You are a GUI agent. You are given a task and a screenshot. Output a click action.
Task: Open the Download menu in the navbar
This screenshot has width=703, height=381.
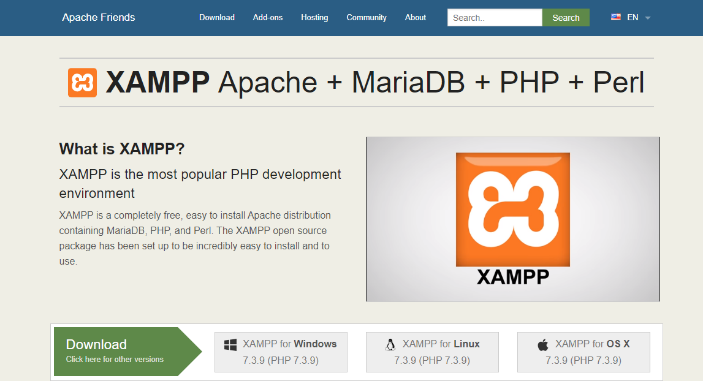click(x=217, y=17)
